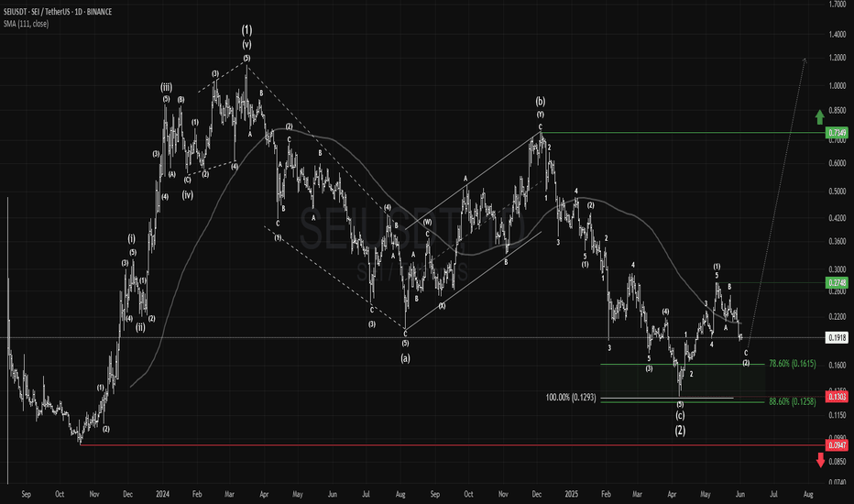The image size is (854, 504).
Task: Click the (W) wave label
Action: pos(428,223)
